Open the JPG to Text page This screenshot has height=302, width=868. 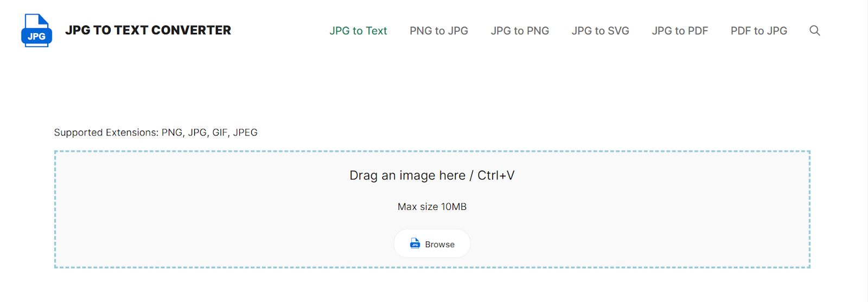(x=358, y=31)
